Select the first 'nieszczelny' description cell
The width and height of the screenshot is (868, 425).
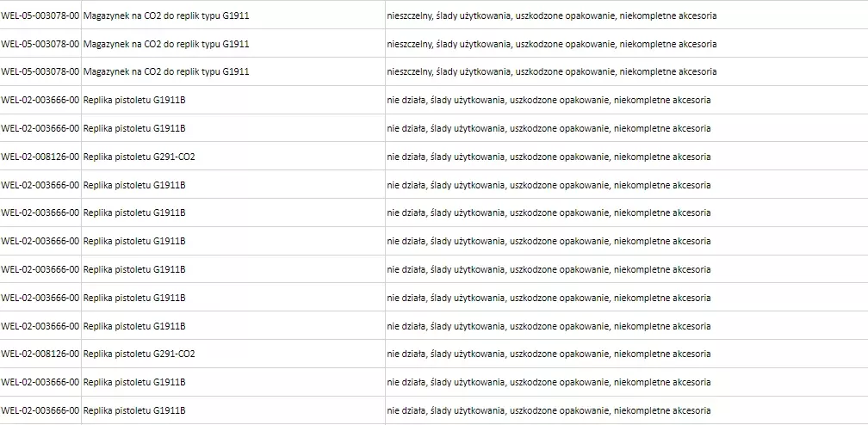tap(551, 15)
